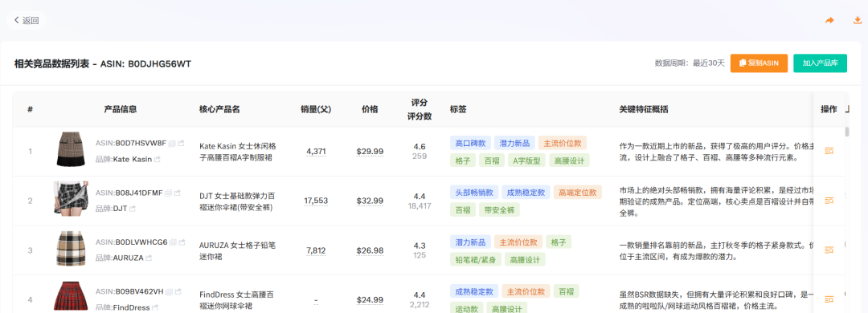The image size is (868, 313).
Task: Click product name Kate Kasin 女士休闲格子高腰百褶A字制服裙
Action: 238,152
